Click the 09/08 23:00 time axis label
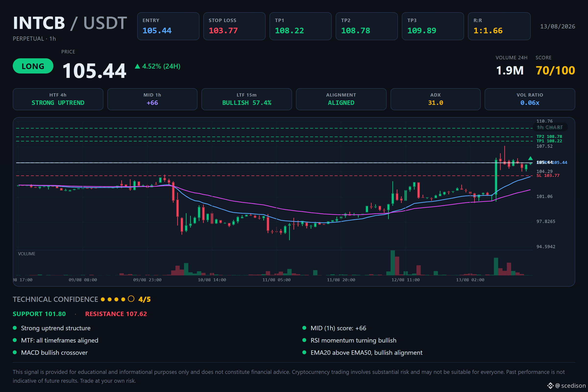 point(147,280)
